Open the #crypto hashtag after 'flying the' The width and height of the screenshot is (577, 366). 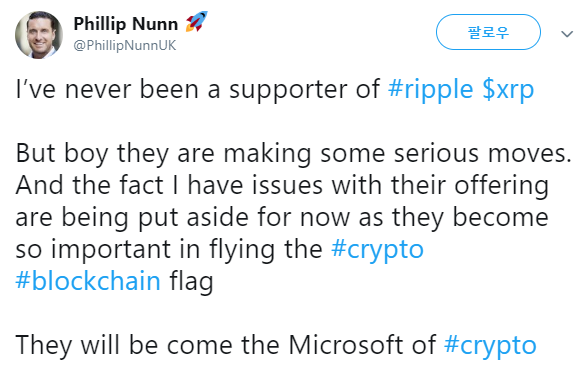(x=378, y=250)
